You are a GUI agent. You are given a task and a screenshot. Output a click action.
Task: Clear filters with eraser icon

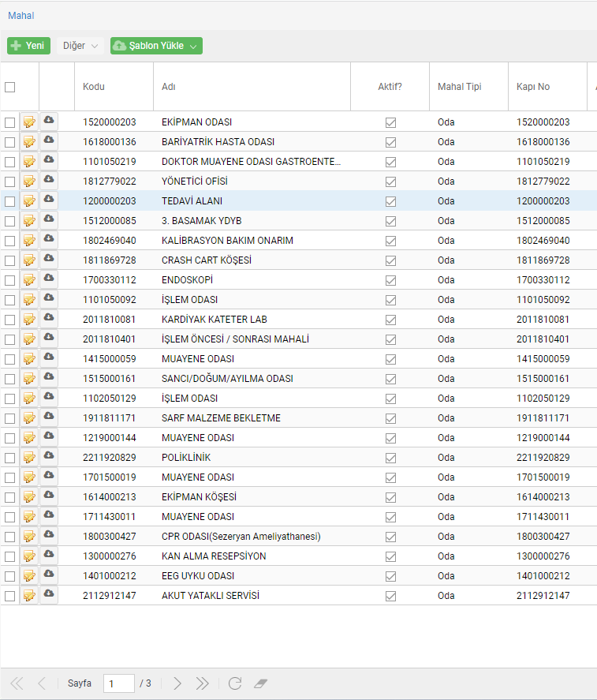pos(260,683)
